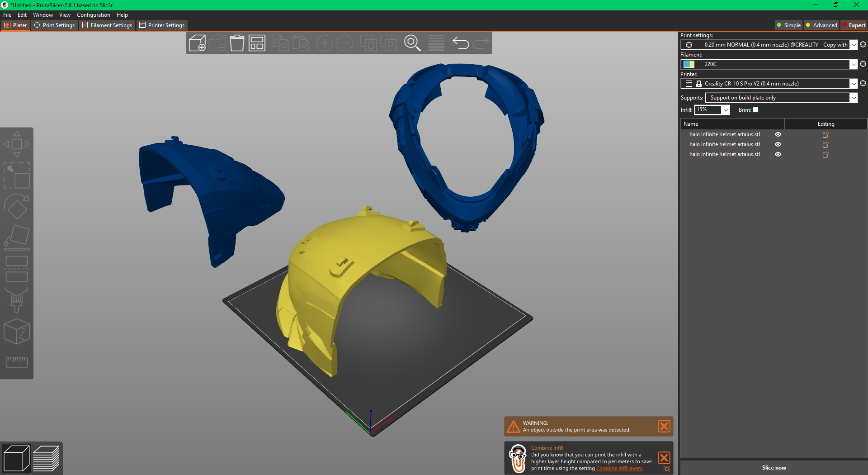Switch to the Filament Settings tab
This screenshot has height=475, width=868.
point(107,25)
